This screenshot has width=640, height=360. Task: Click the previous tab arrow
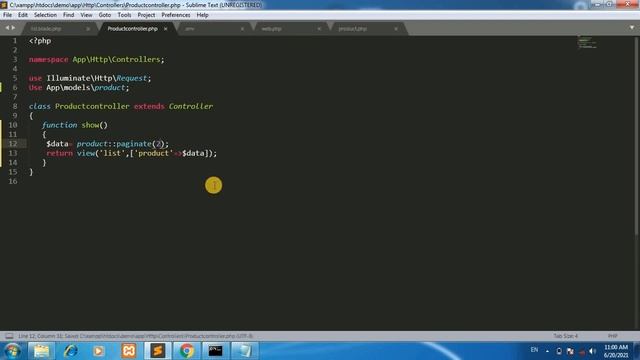(x=7, y=28)
